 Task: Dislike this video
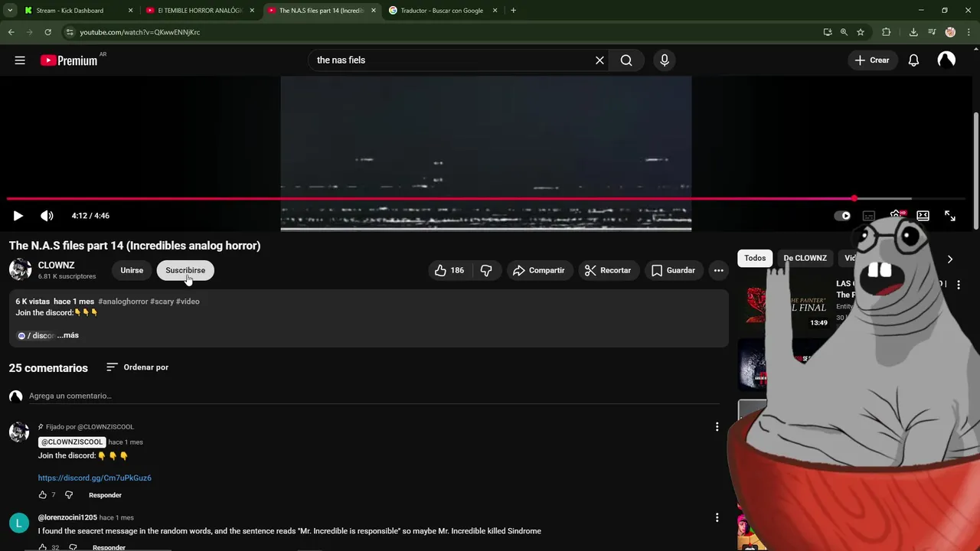click(x=486, y=270)
